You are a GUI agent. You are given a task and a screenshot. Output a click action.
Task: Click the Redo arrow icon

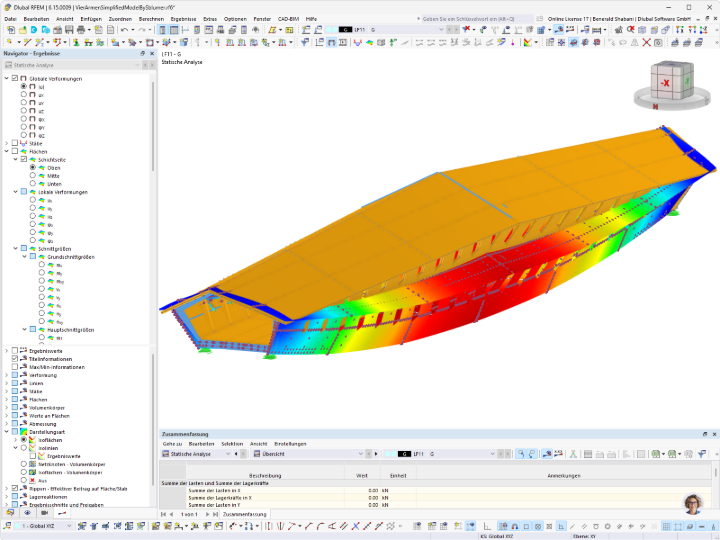tap(142, 30)
